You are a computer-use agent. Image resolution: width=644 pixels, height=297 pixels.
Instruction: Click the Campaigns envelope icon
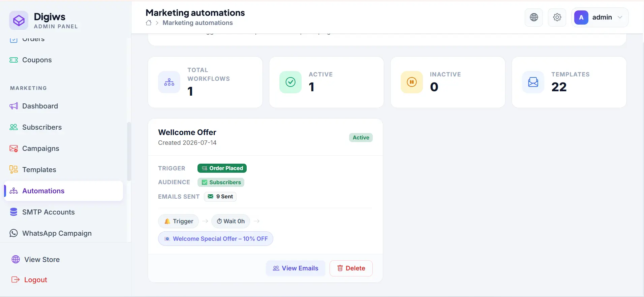tap(14, 148)
